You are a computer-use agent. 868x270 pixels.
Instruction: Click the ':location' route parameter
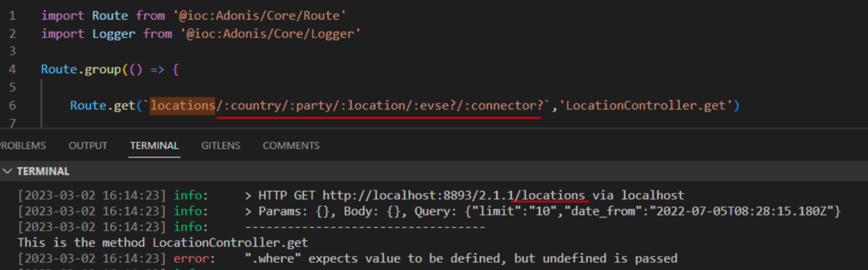373,105
